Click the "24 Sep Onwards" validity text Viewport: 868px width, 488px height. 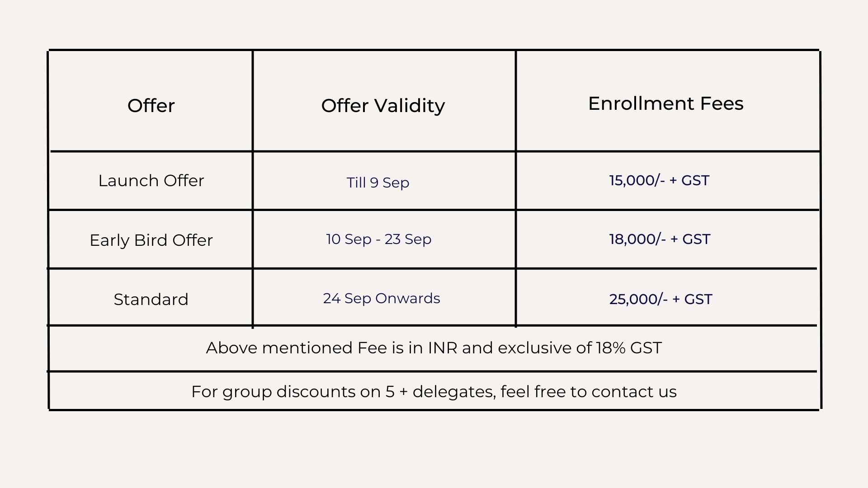382,298
